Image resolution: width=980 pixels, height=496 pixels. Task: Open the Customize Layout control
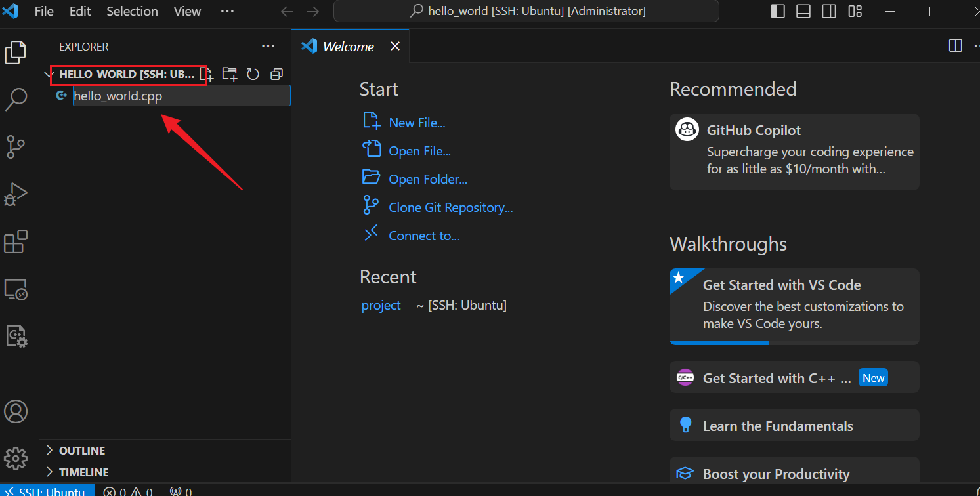pos(855,11)
